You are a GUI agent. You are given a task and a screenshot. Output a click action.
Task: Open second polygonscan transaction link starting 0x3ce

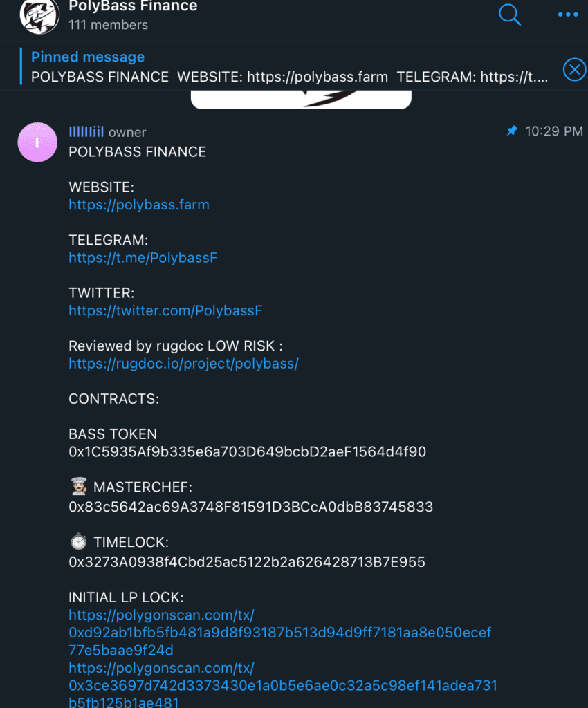(x=283, y=684)
